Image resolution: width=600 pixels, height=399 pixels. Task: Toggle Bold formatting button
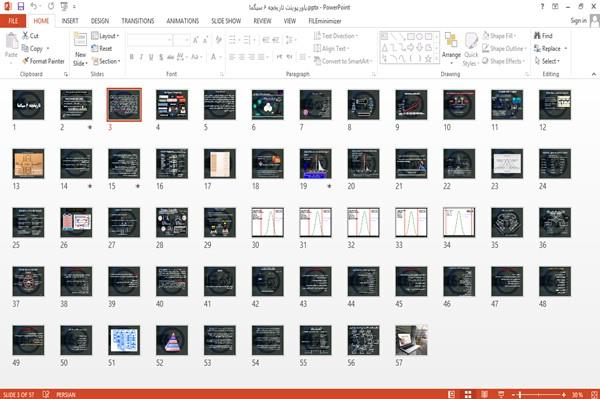pyautogui.click(x=132, y=57)
